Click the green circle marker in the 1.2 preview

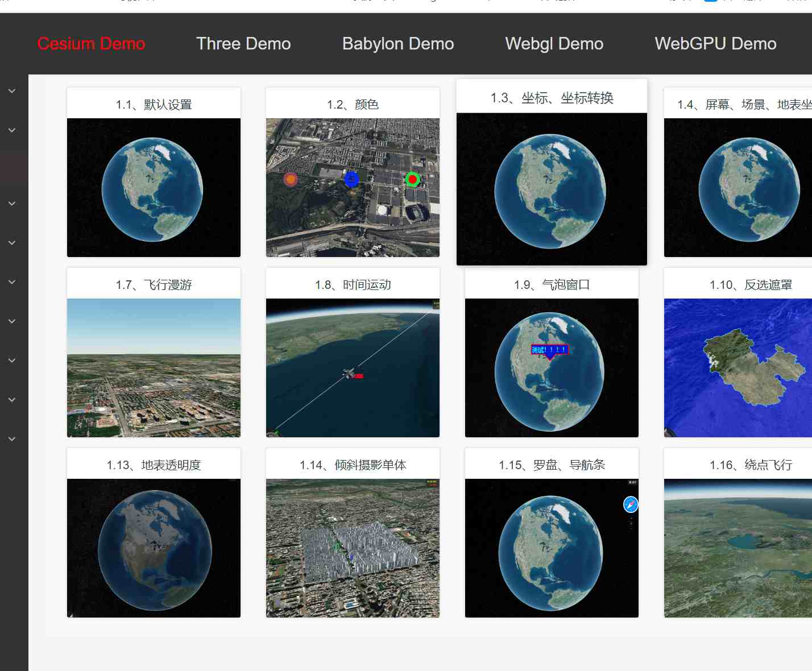coord(412,180)
